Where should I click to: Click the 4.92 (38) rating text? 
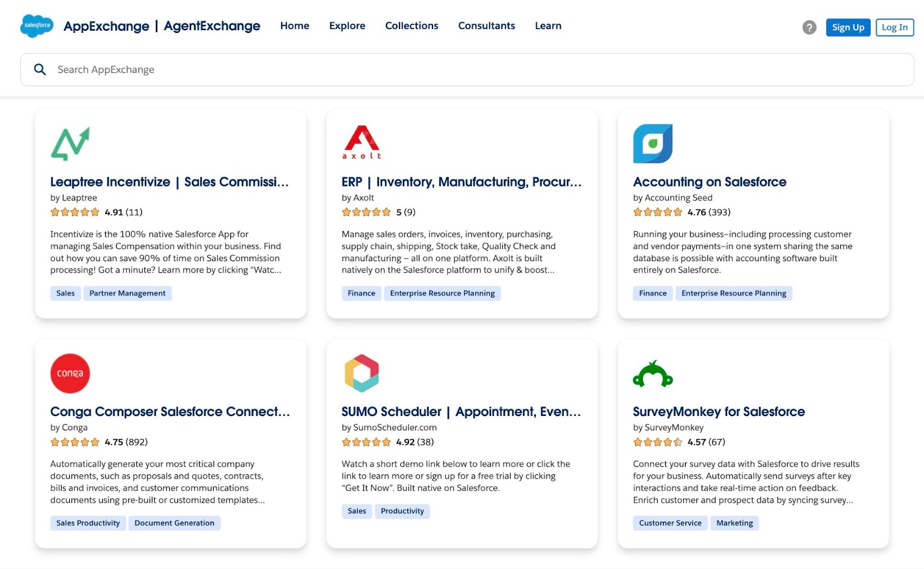point(415,442)
